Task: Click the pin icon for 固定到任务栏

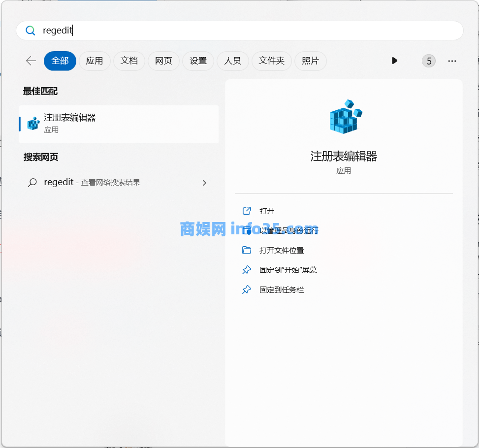Action: [247, 289]
